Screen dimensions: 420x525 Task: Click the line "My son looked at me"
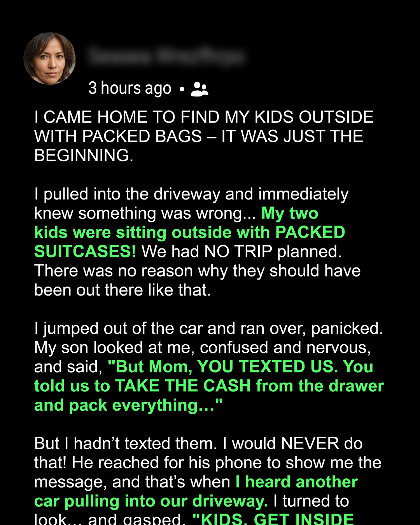[x=203, y=348]
